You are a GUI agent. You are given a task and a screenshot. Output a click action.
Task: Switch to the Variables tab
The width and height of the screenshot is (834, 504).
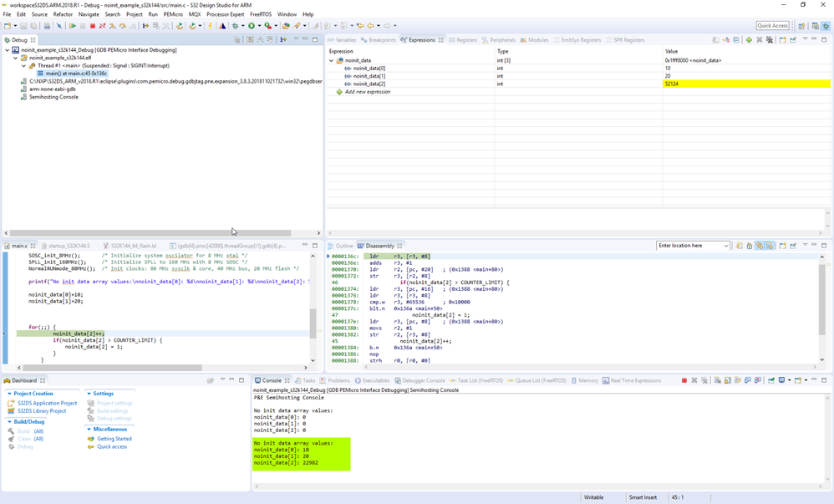pyautogui.click(x=342, y=40)
